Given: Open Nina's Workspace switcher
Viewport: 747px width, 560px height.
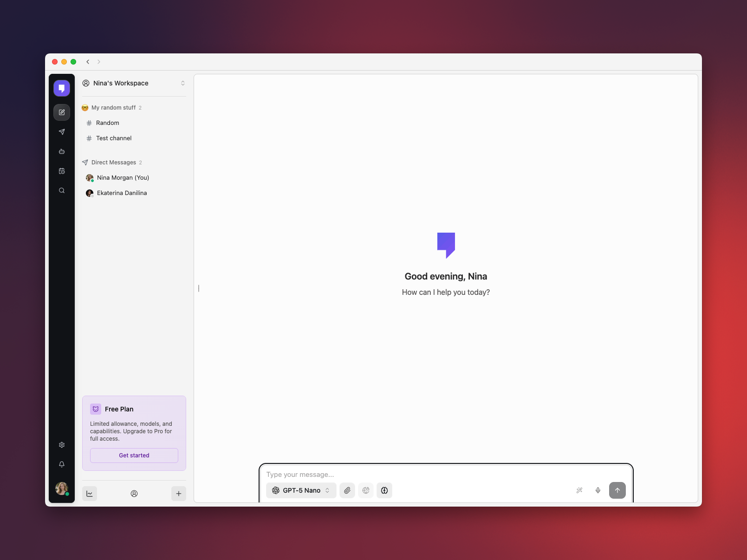Looking at the screenshot, I should 134,83.
